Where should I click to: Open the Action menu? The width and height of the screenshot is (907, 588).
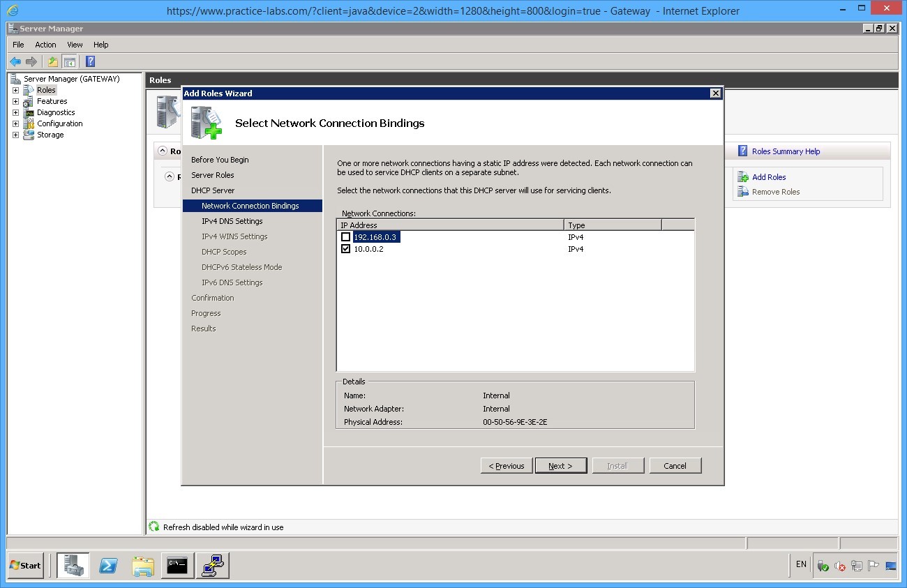click(45, 45)
